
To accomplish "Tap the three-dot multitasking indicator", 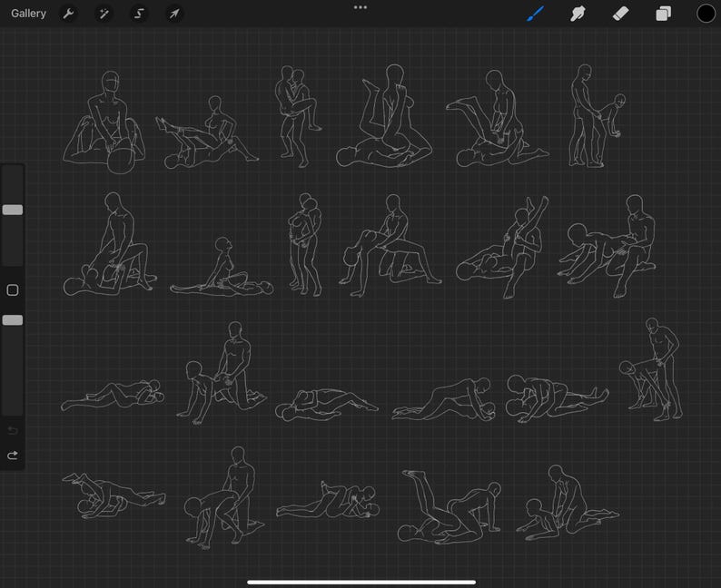I will click(360, 7).
